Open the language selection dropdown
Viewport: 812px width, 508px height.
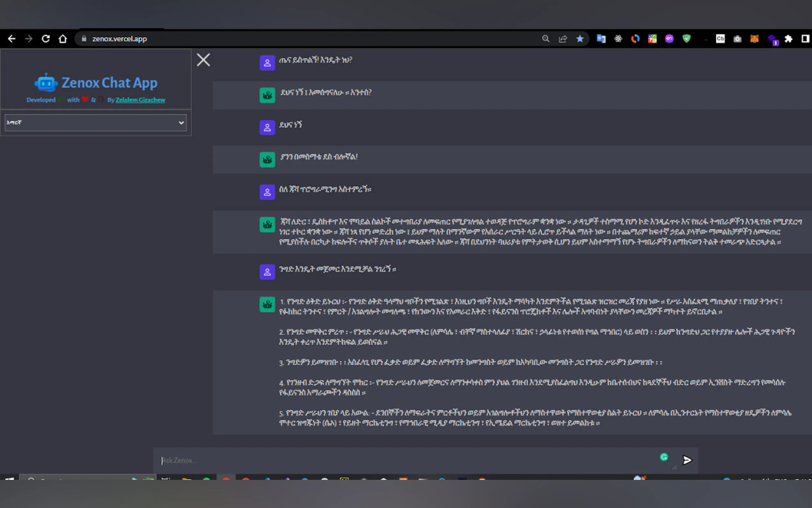(x=95, y=123)
